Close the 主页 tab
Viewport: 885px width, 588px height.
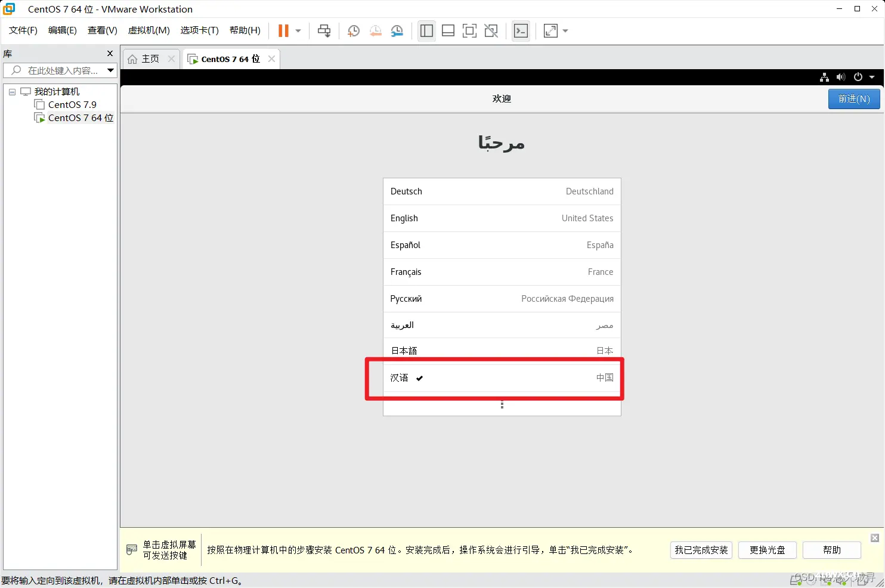(172, 58)
